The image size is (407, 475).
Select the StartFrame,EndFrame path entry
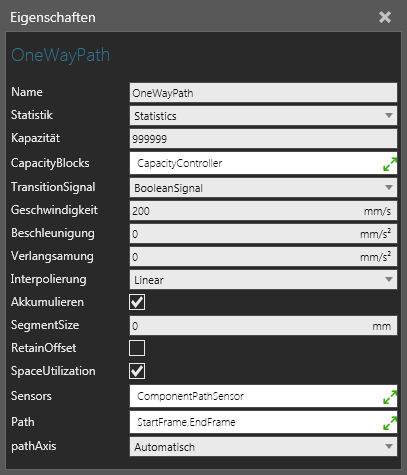click(186, 422)
